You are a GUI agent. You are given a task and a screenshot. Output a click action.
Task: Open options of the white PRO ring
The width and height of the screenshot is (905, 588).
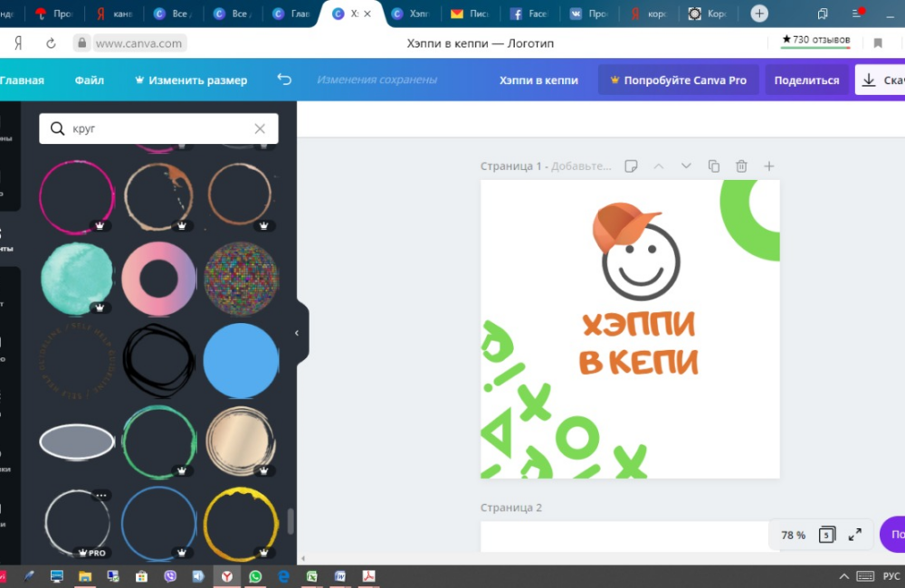coord(101,495)
